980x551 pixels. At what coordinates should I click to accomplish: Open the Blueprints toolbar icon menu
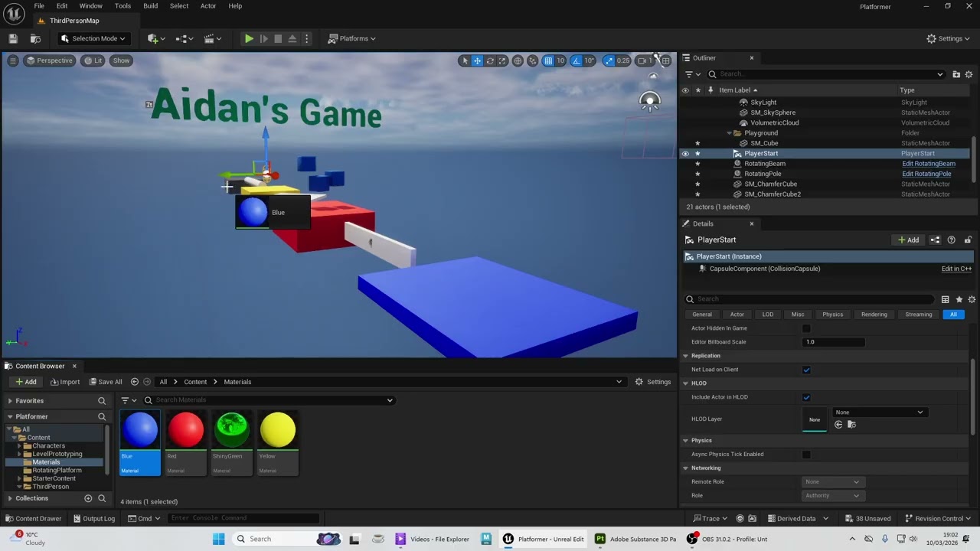(182, 38)
